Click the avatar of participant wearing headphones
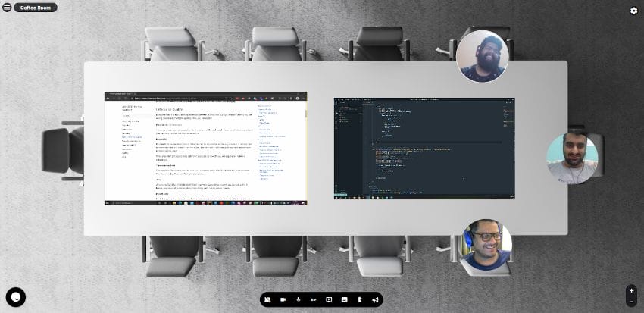The width and height of the screenshot is (644, 313). tap(485, 246)
